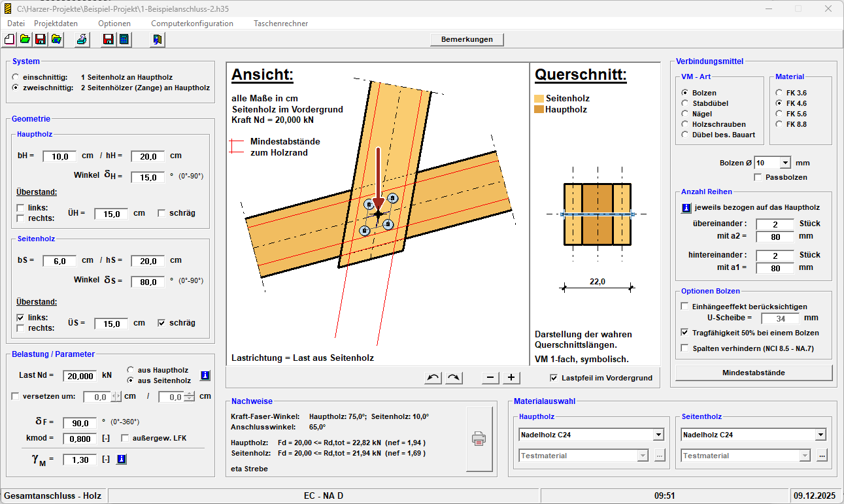This screenshot has height=504, width=844.
Task: Open the calculator icon in the toolbar
Action: [x=123, y=39]
